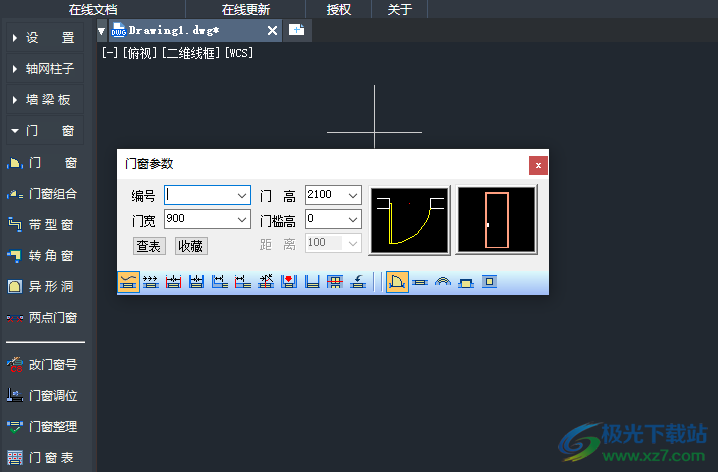Click the 2D door plan preview thumbnail
Screen dimensions: 718x472
click(409, 220)
